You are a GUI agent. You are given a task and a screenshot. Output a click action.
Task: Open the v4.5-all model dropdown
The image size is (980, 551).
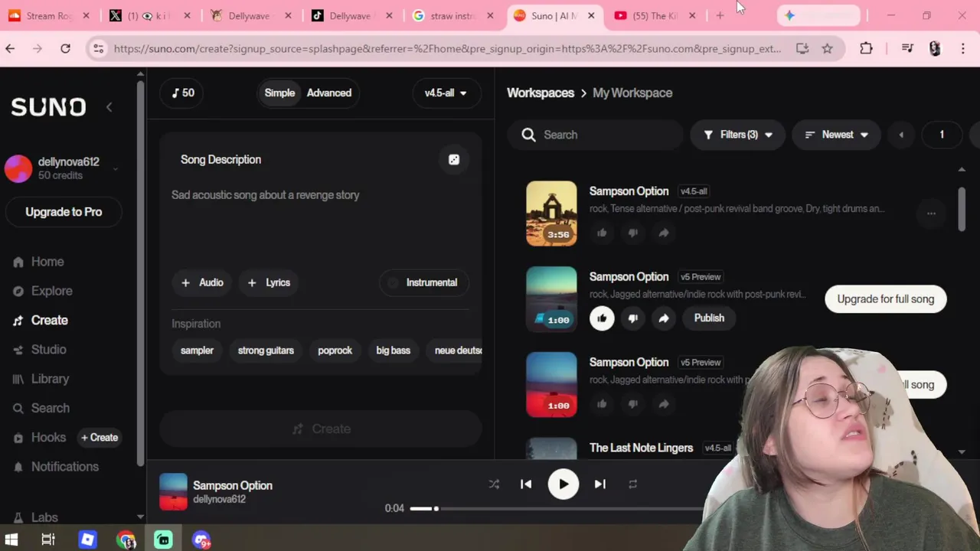click(446, 93)
